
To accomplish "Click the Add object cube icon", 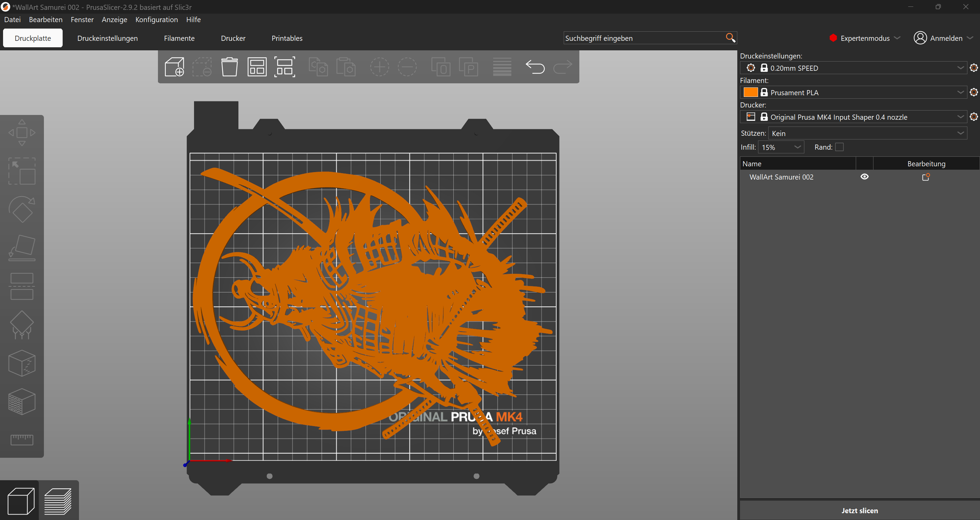I will pos(175,67).
